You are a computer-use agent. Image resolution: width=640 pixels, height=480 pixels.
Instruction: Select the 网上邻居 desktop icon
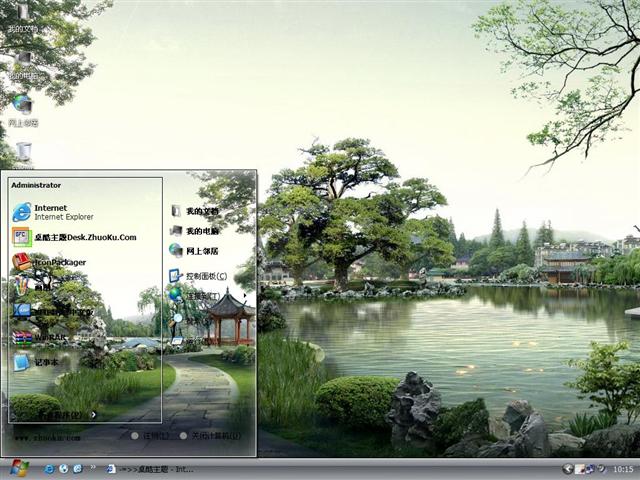[23, 111]
